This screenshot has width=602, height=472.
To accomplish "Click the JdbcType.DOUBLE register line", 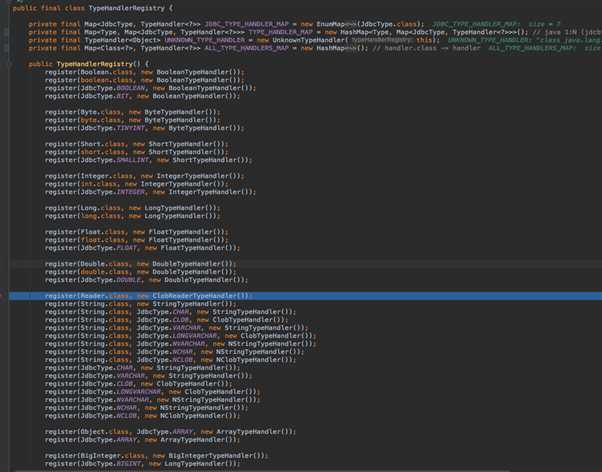I will 146,280.
